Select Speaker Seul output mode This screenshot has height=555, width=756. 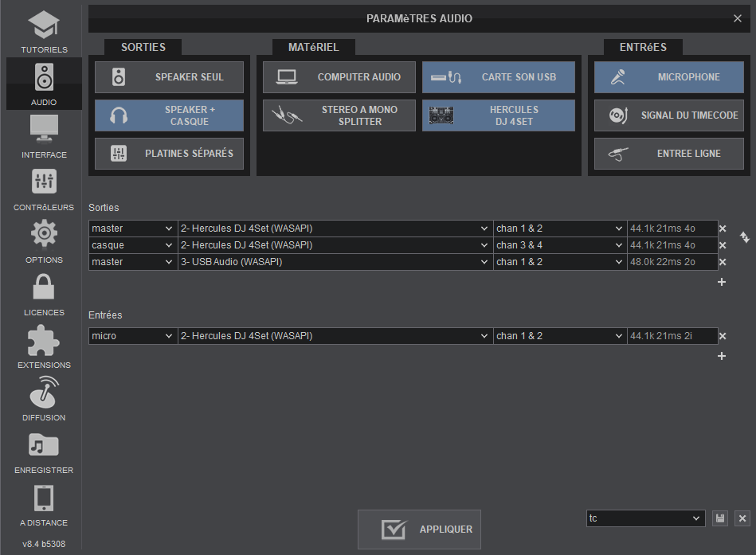tap(169, 77)
